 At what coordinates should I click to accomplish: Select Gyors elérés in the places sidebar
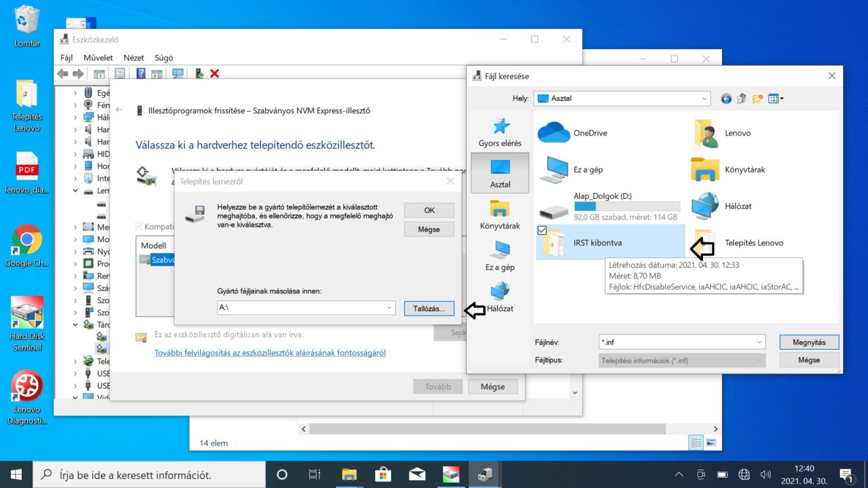point(500,133)
